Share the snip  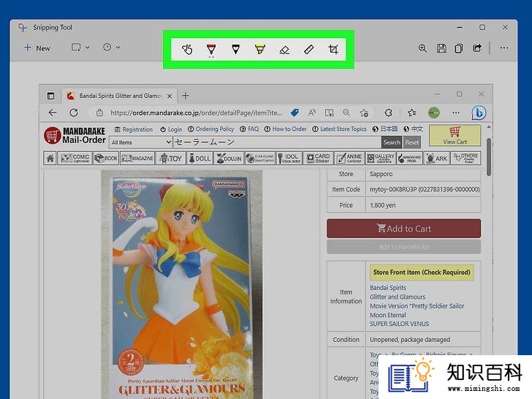[477, 48]
